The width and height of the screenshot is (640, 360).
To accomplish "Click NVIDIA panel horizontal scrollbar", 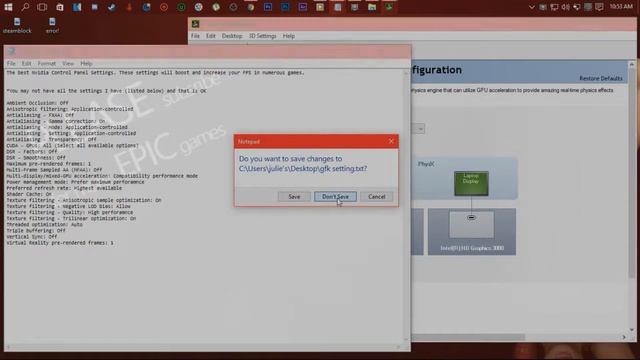I will point(468,337).
